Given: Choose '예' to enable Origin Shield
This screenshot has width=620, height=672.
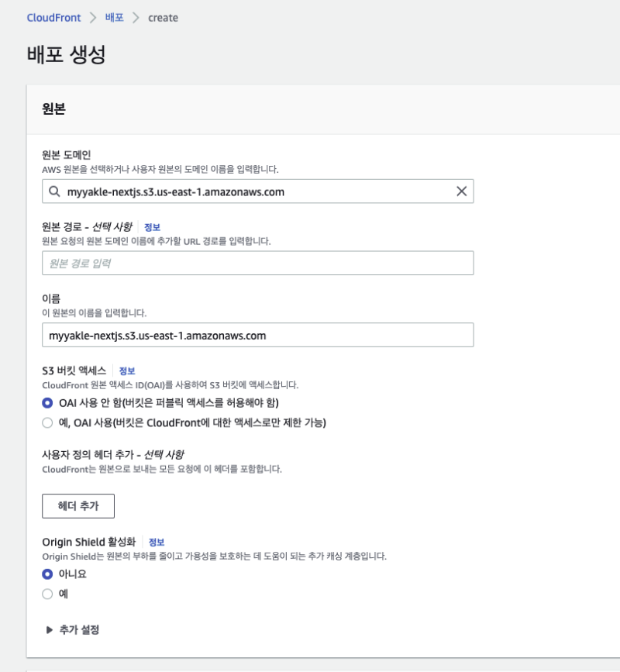Looking at the screenshot, I should (x=47, y=594).
